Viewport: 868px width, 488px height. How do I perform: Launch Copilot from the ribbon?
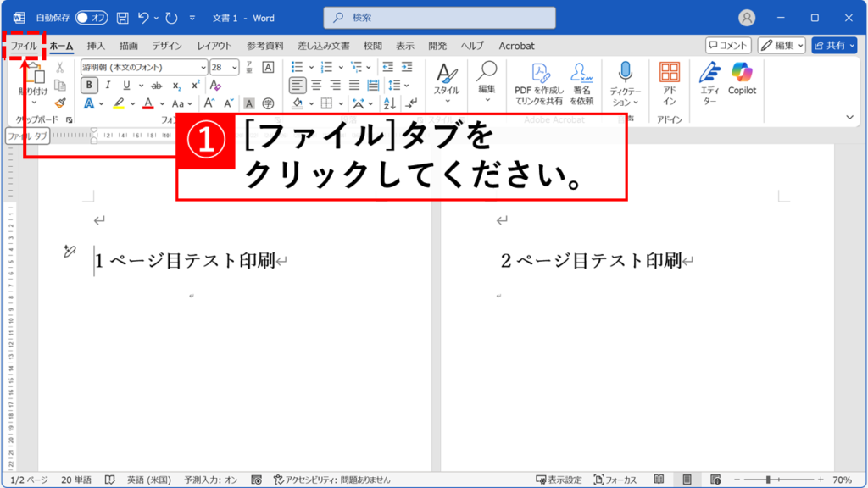tap(742, 79)
